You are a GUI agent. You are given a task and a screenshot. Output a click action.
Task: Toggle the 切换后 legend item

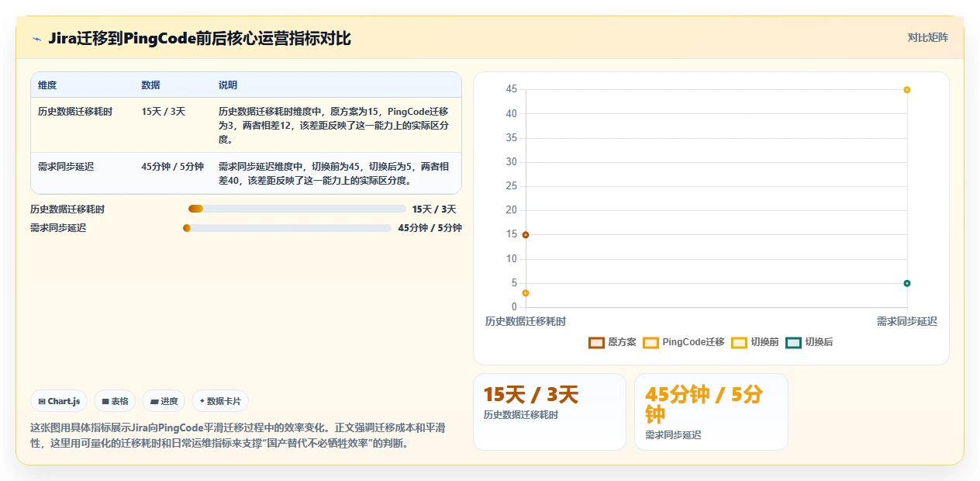pos(809,342)
